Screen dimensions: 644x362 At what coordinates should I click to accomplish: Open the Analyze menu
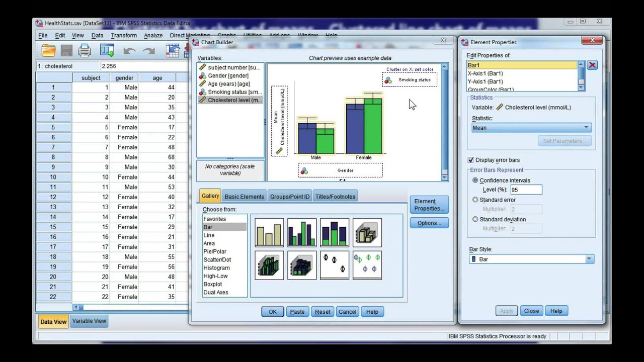pos(153,36)
